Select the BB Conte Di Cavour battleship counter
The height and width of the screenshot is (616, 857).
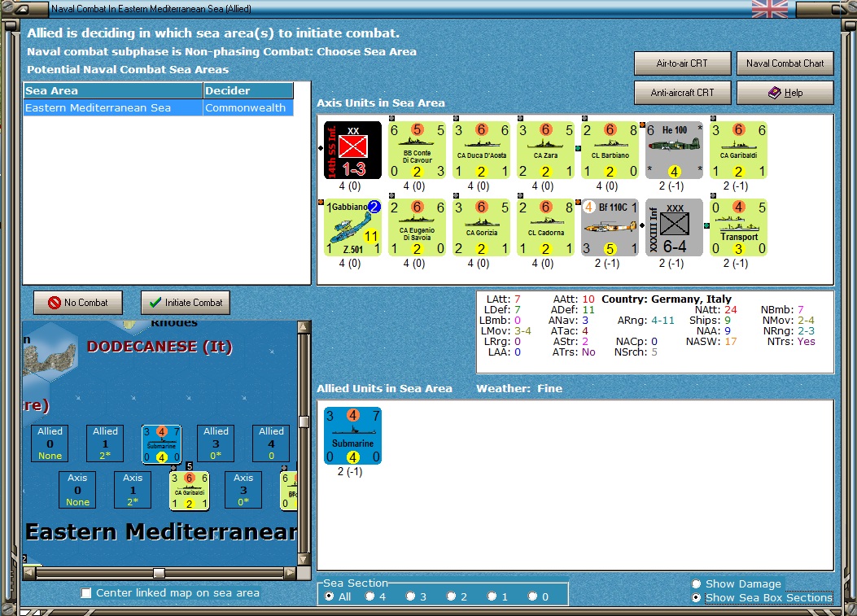point(417,150)
